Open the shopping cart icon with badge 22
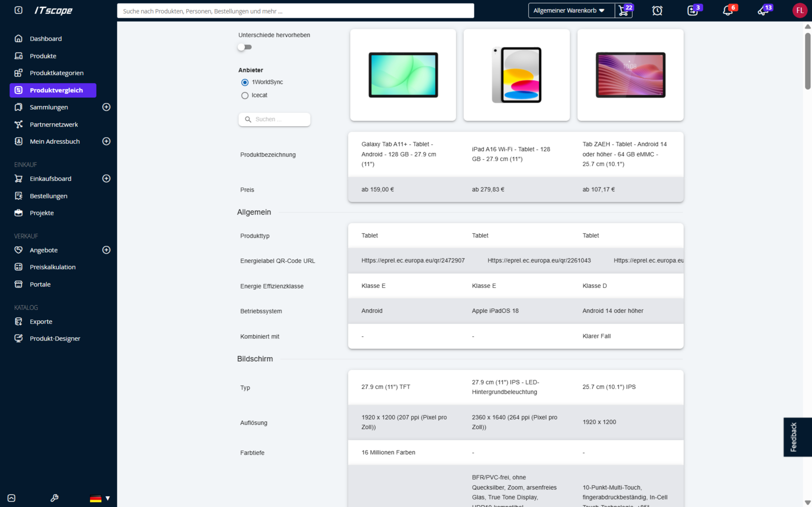This screenshot has width=812, height=507. click(624, 11)
